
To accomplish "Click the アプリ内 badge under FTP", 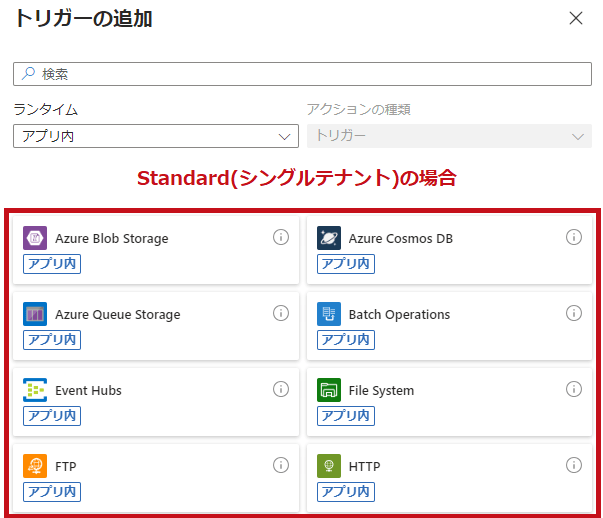I will pyautogui.click(x=52, y=492).
